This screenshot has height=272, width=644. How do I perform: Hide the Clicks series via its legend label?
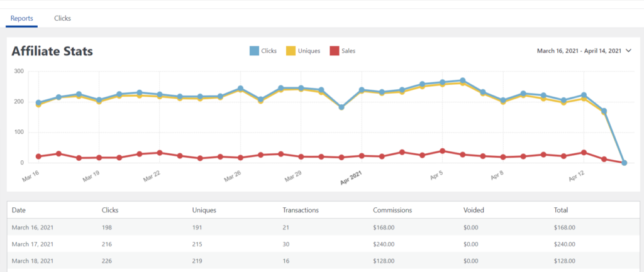[269, 51]
